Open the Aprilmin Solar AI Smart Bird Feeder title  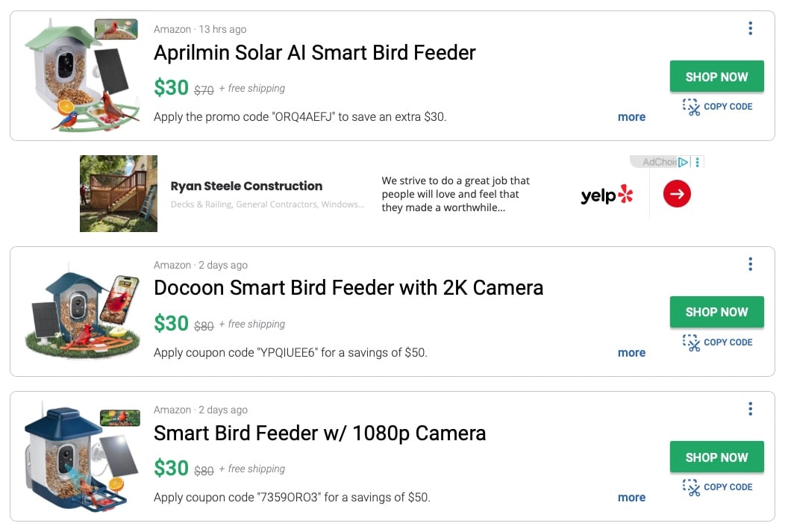pos(314,53)
